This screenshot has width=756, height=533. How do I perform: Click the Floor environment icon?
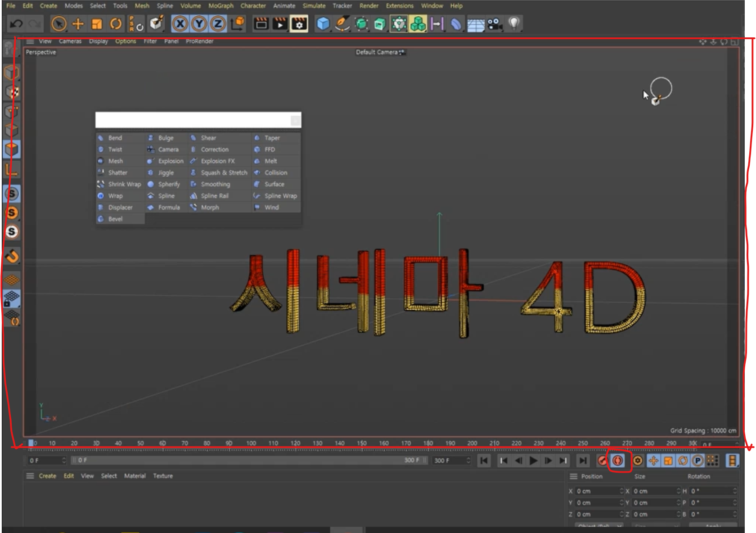tap(476, 24)
